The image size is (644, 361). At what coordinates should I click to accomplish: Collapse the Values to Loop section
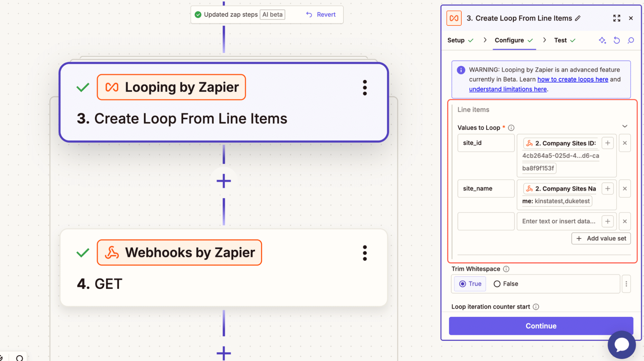pos(625,126)
